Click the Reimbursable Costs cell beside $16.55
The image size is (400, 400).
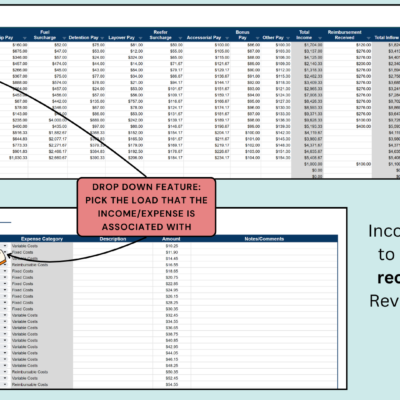[x=41, y=265]
